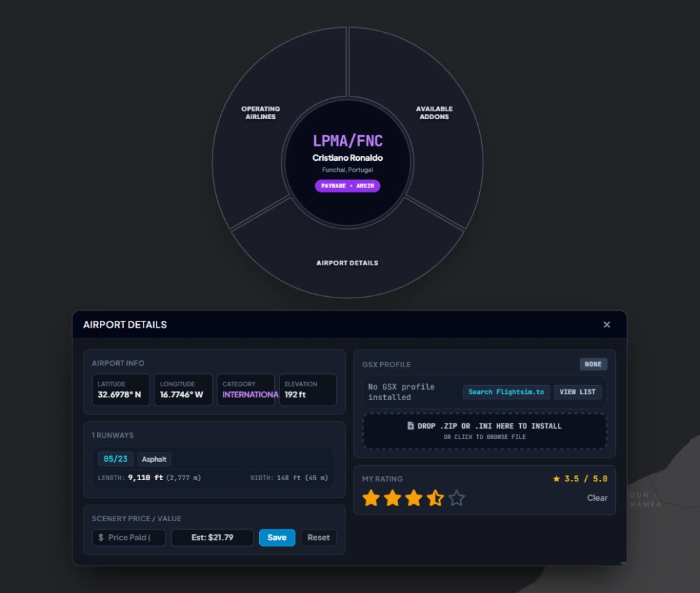
Task: Set rating to one star
Action: 371,498
